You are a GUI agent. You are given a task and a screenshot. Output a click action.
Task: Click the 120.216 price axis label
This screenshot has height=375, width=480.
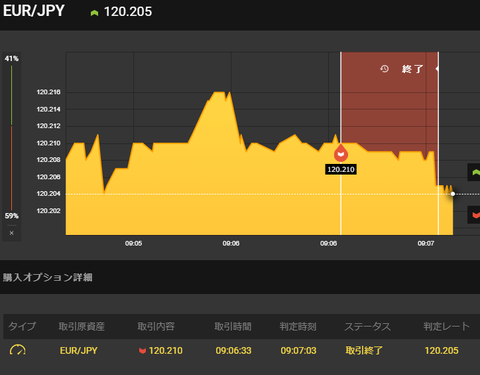49,92
